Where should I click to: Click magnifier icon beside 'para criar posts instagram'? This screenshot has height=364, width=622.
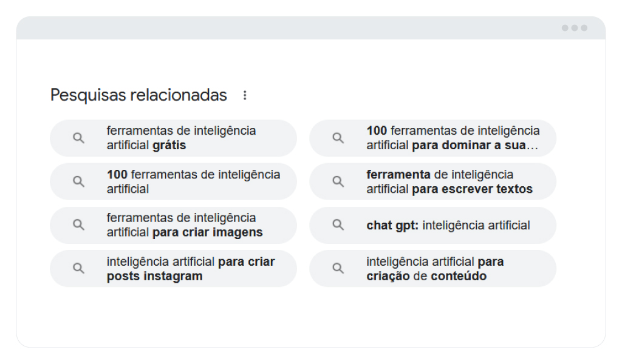pos(78,269)
